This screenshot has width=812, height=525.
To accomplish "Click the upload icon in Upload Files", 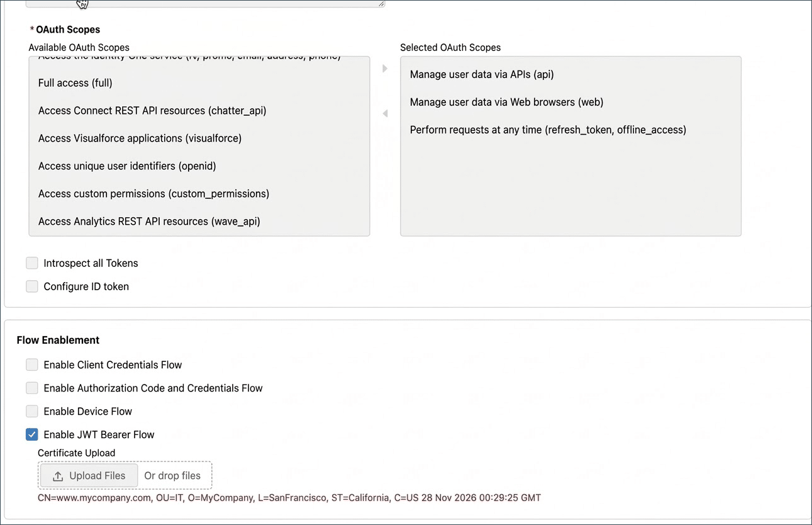I will click(x=58, y=476).
